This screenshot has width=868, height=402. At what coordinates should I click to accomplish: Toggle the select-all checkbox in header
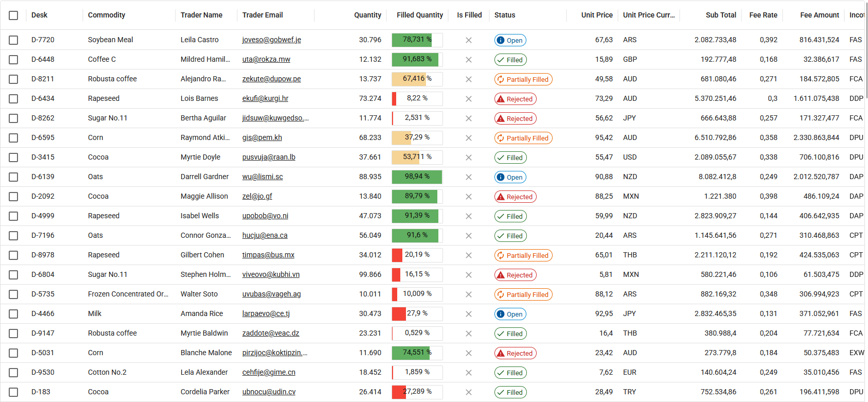pyautogui.click(x=13, y=15)
